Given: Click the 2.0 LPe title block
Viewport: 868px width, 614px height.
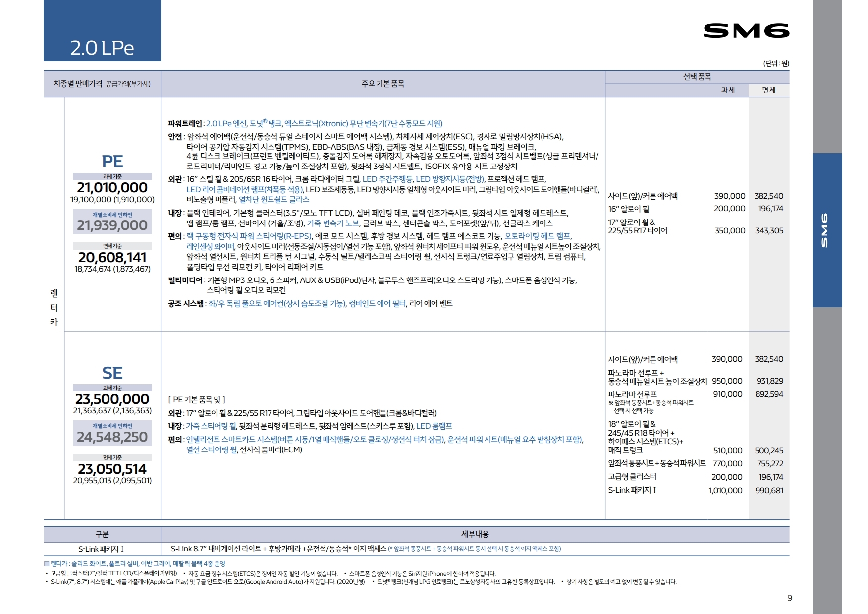Looking at the screenshot, I should [102, 31].
